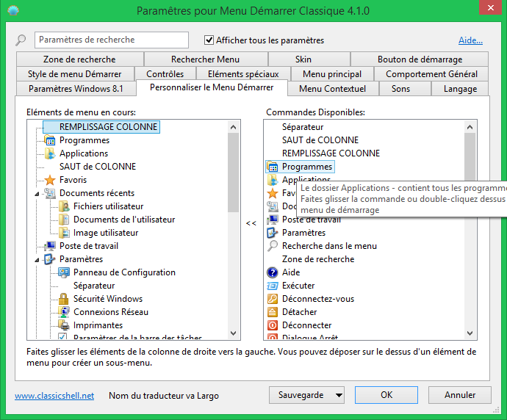Open the www.classicshell.net link

54,396
